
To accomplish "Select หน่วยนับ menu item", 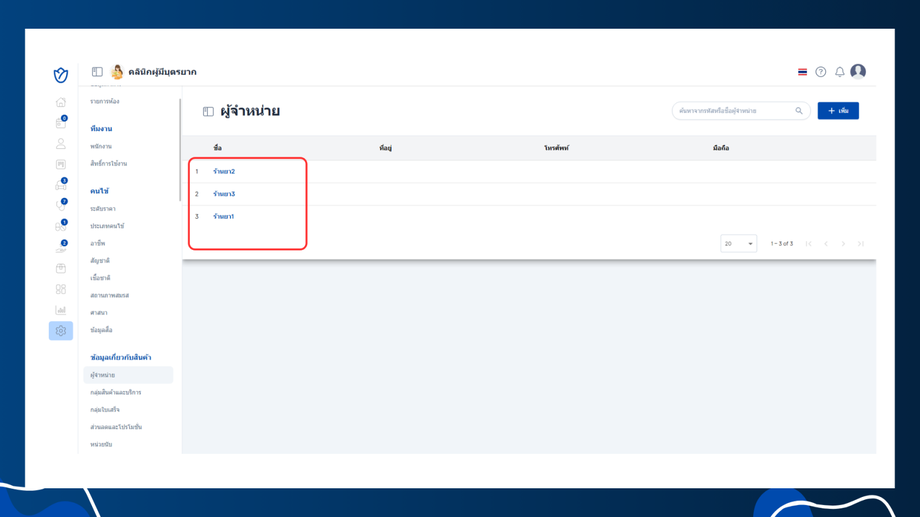I will pyautogui.click(x=101, y=444).
